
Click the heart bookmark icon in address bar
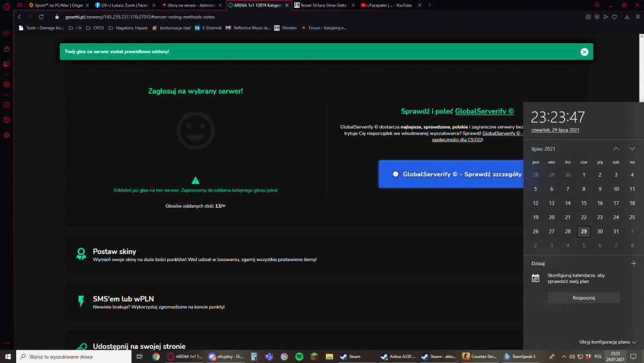coord(614,17)
